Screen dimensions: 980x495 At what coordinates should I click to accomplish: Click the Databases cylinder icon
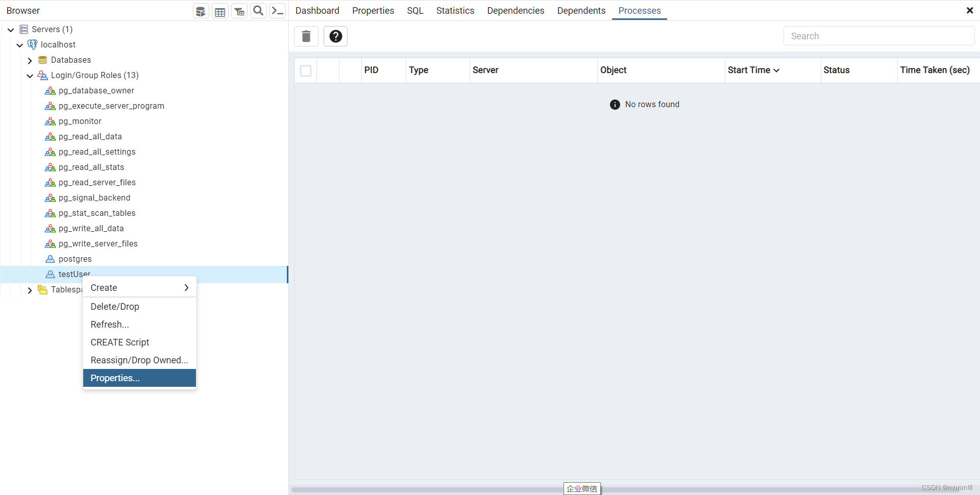(43, 60)
